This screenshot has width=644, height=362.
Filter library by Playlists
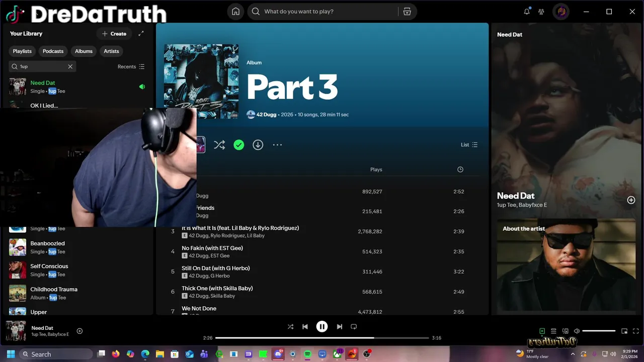(x=22, y=51)
